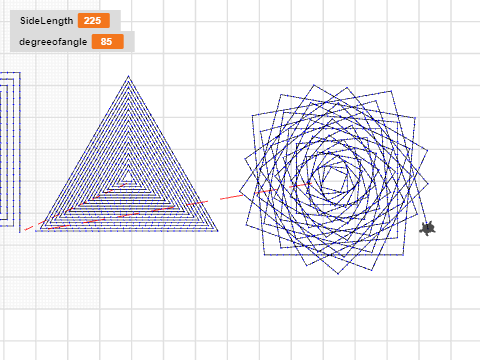Click the degreeofangle variable watcher label
Viewport: 480px width, 360px height.
coord(53,42)
